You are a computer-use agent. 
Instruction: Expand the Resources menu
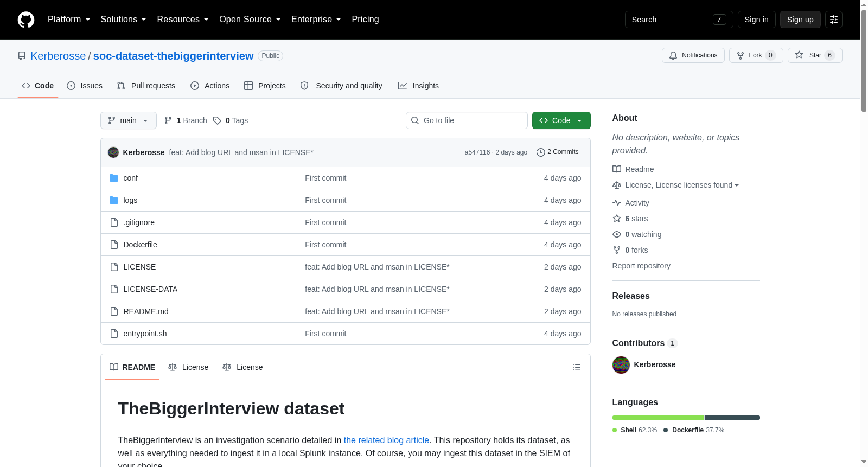coord(182,20)
